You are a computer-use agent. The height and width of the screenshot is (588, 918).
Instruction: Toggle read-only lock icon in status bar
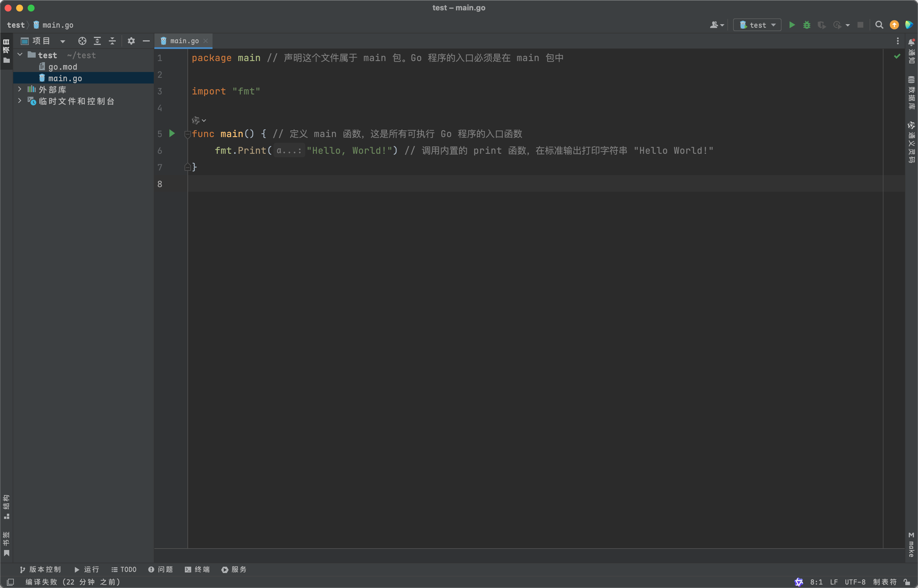click(x=907, y=582)
